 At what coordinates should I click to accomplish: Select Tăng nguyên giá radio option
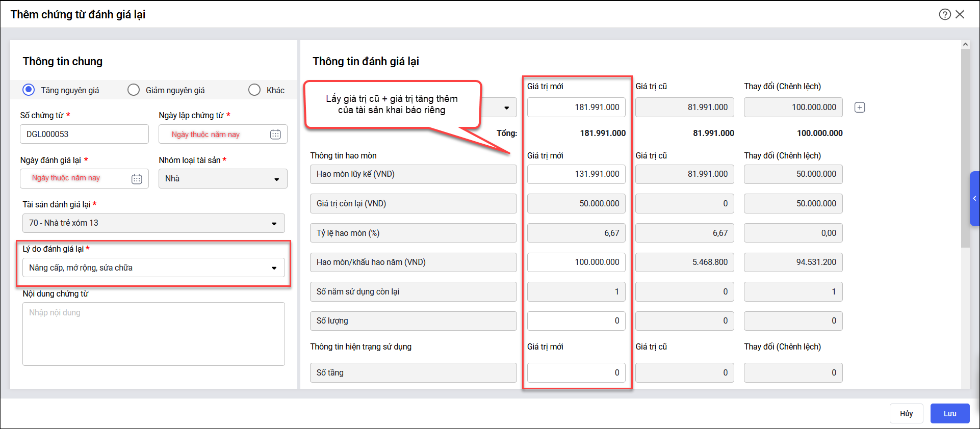[29, 90]
